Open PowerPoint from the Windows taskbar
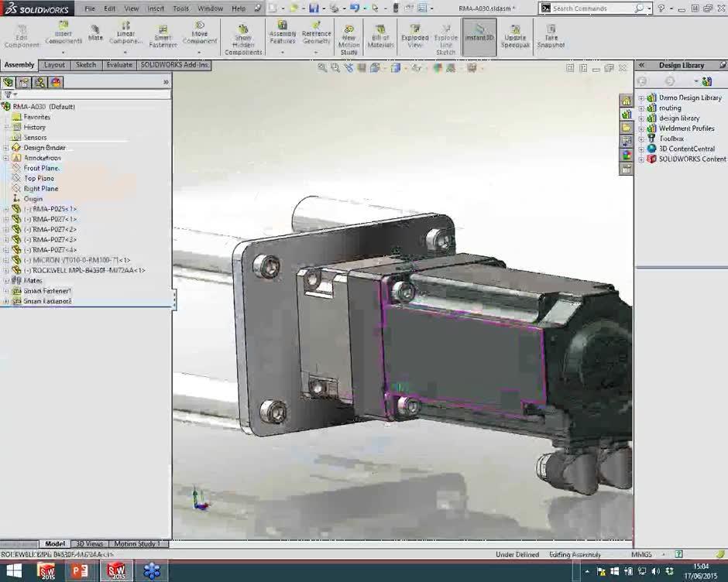 [x=79, y=571]
